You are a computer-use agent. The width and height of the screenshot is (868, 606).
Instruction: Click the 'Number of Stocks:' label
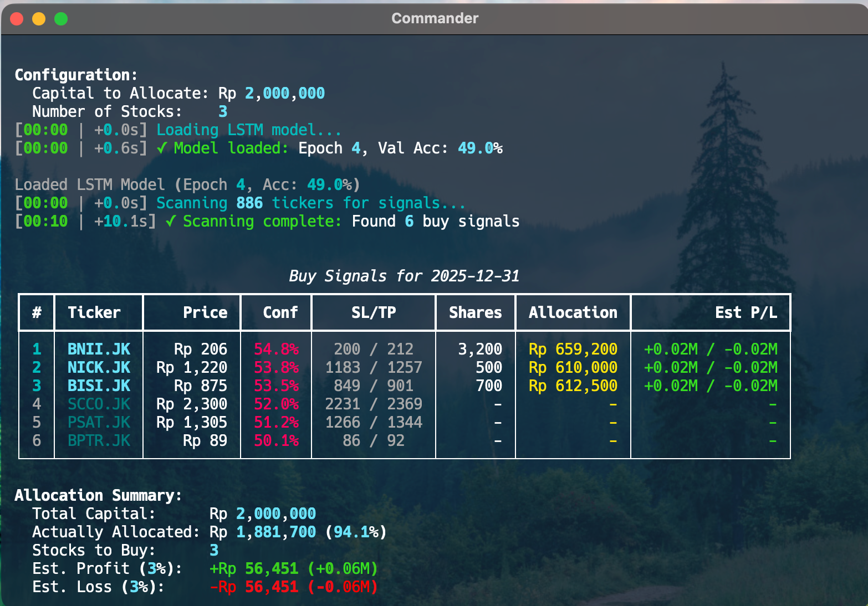pos(107,111)
